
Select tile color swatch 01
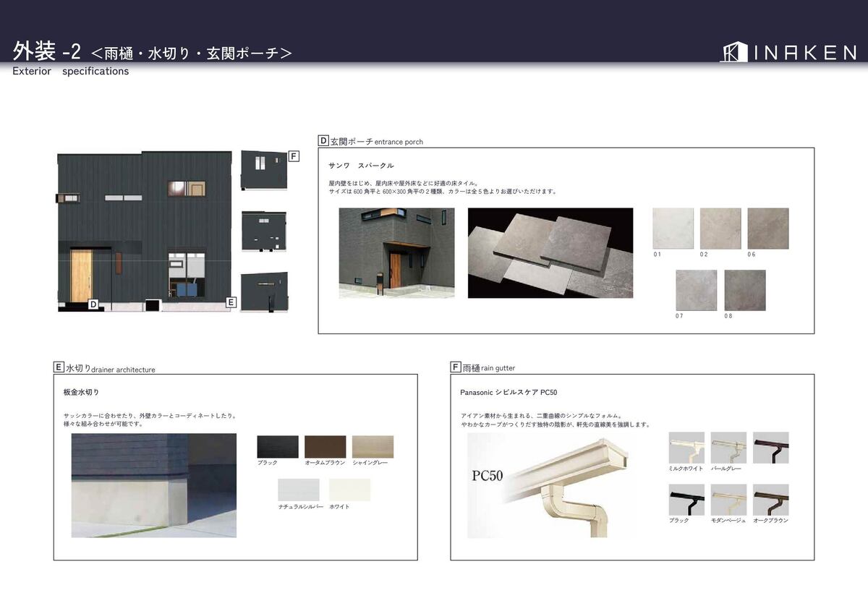click(x=673, y=229)
